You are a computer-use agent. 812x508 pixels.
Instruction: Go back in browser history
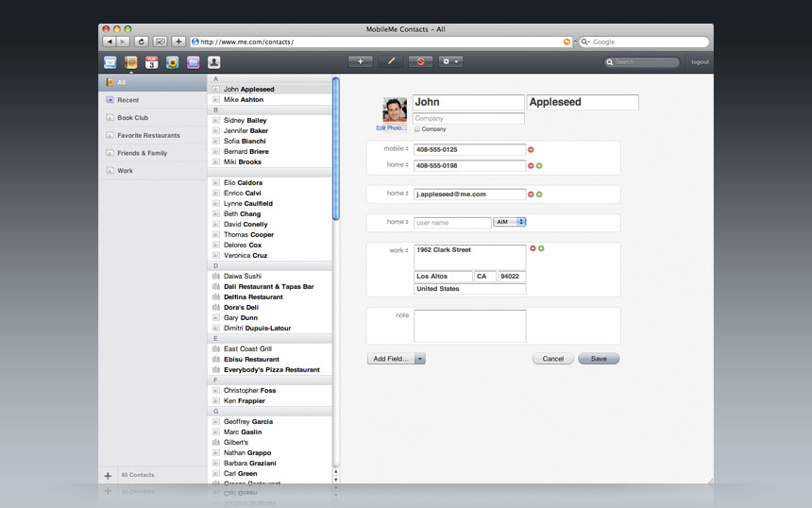[110, 42]
